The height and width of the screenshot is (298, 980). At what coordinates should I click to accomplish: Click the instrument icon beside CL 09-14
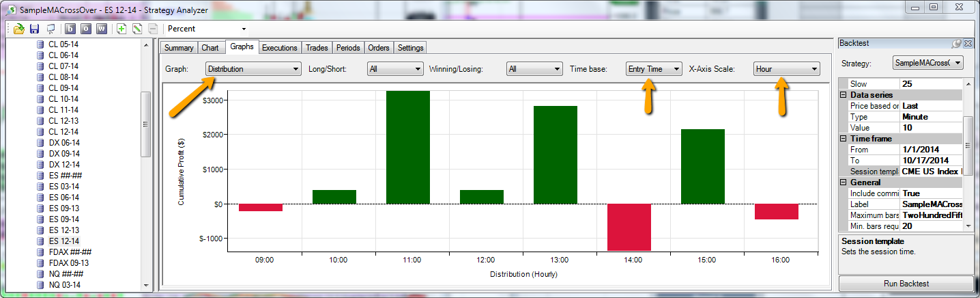pyautogui.click(x=40, y=88)
